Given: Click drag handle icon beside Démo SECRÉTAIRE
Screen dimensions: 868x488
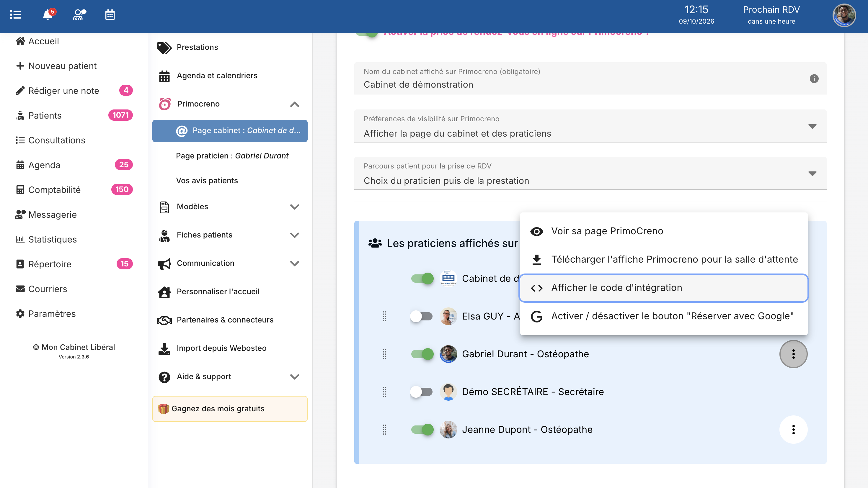Looking at the screenshot, I should [x=384, y=392].
